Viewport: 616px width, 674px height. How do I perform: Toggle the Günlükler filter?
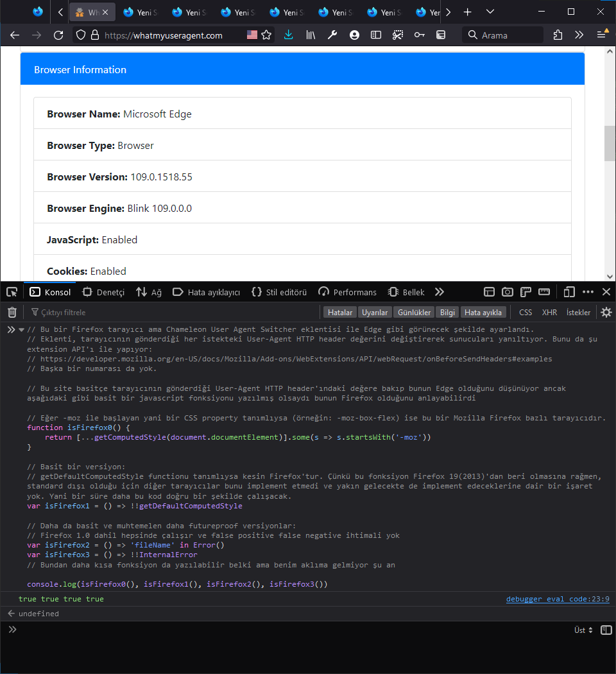[414, 313]
